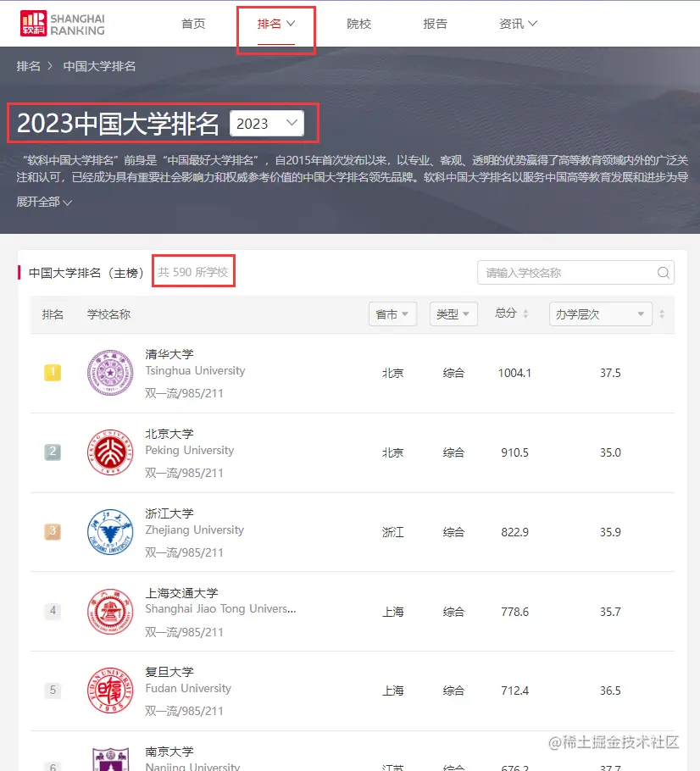Click the silver rank 2 badge
The width and height of the screenshot is (700, 771).
pyautogui.click(x=53, y=452)
